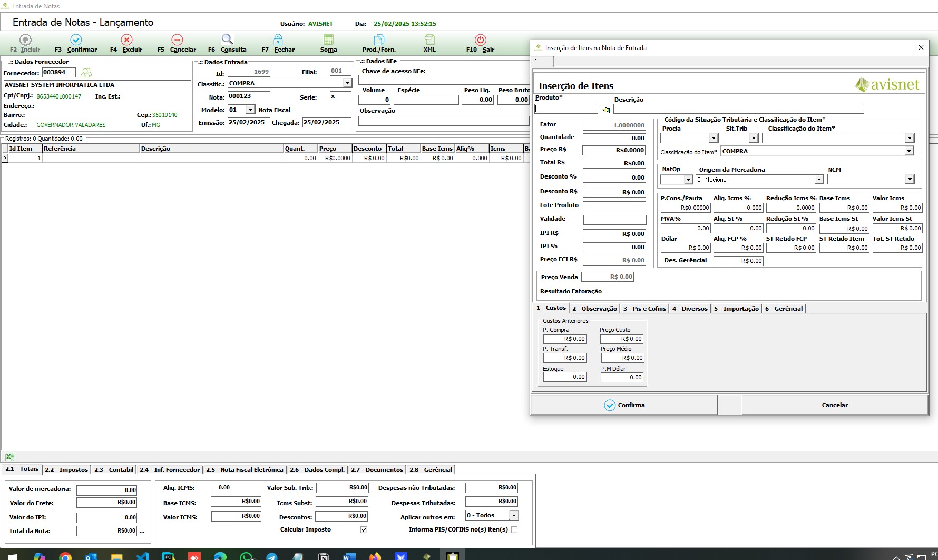Click the F4 - Excluir red X icon

[x=126, y=40]
